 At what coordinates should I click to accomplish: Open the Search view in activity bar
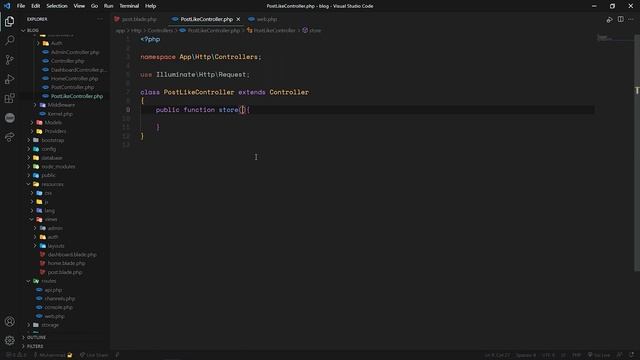9,40
